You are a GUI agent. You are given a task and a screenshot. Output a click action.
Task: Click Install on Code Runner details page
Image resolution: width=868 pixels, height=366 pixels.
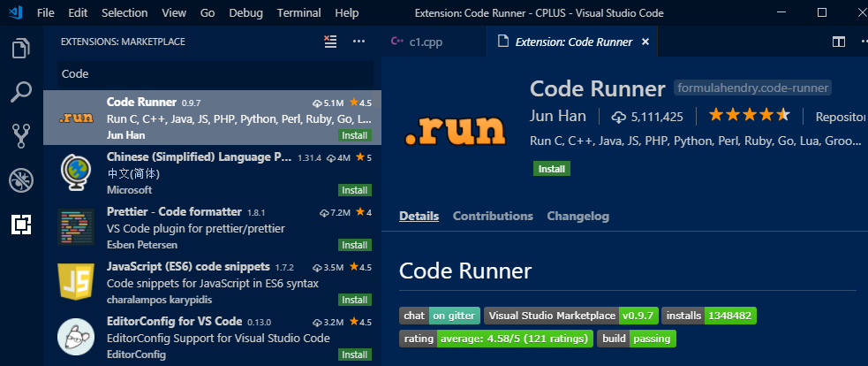pyautogui.click(x=552, y=169)
